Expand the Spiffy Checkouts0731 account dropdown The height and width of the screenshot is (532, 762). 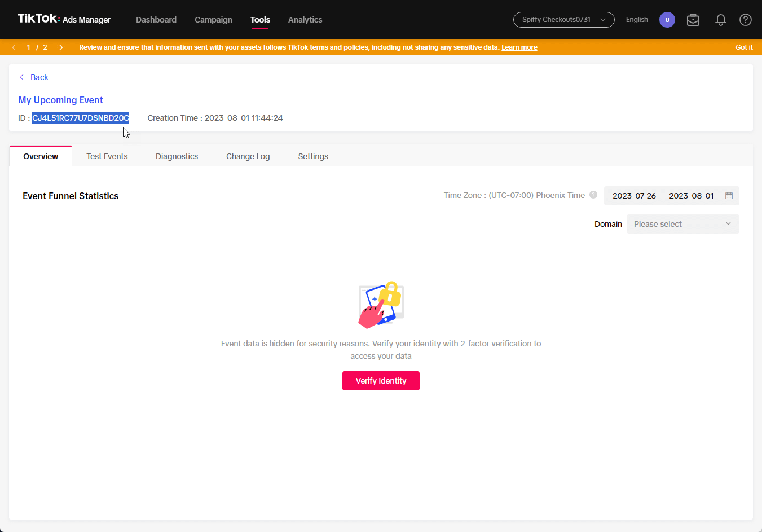pos(563,20)
